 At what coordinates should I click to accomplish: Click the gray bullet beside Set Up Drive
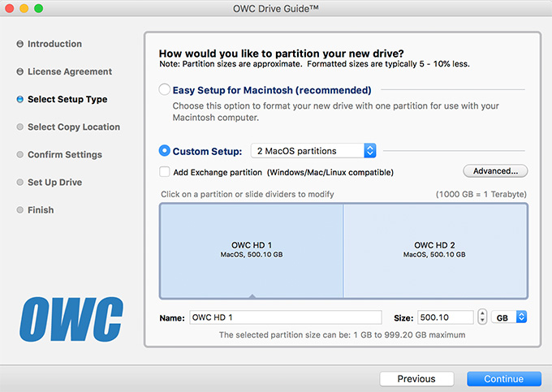20,183
